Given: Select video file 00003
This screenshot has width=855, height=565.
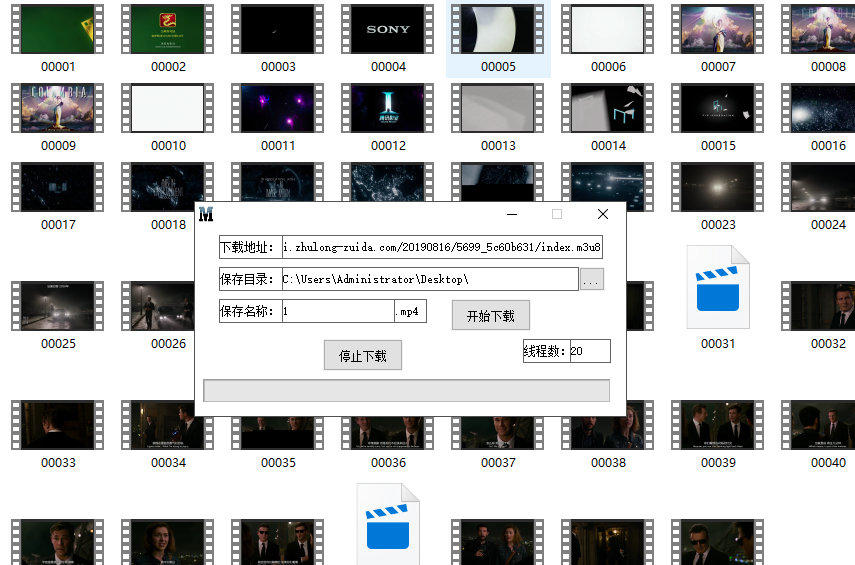Looking at the screenshot, I should point(278,29).
